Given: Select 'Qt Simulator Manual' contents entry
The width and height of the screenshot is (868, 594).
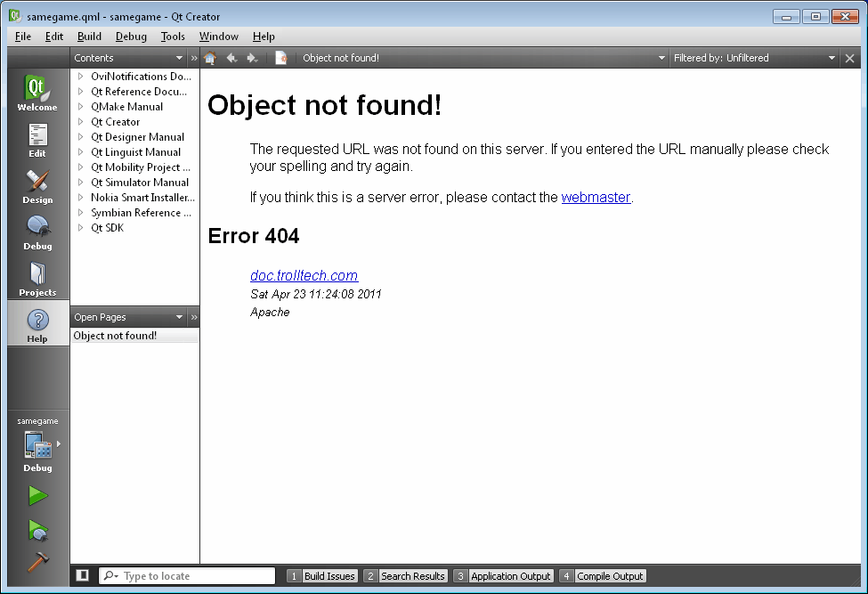Looking at the screenshot, I should pos(140,183).
